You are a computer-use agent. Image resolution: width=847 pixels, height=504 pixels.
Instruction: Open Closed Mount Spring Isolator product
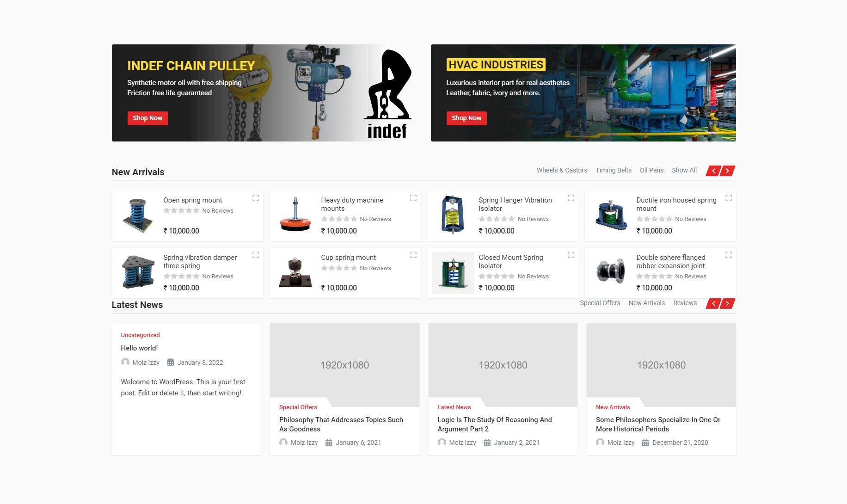pyautogui.click(x=511, y=262)
